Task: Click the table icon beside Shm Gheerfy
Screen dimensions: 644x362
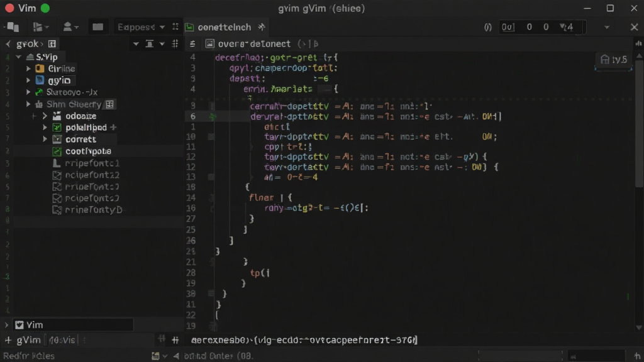Action: (x=109, y=104)
